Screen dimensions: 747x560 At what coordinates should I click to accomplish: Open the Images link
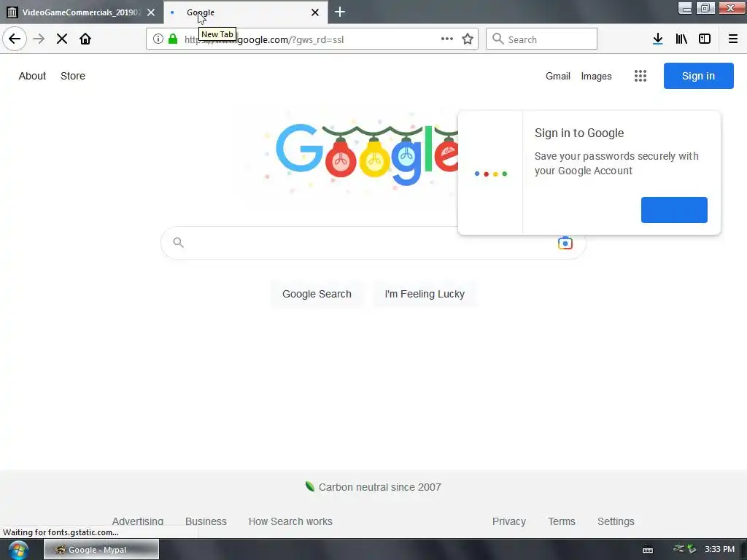(596, 76)
